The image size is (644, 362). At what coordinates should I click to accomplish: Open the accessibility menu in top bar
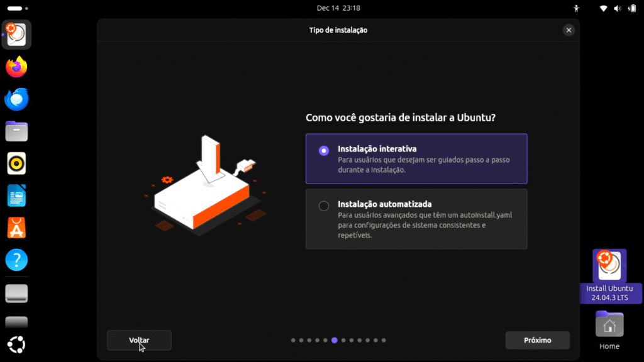[576, 8]
